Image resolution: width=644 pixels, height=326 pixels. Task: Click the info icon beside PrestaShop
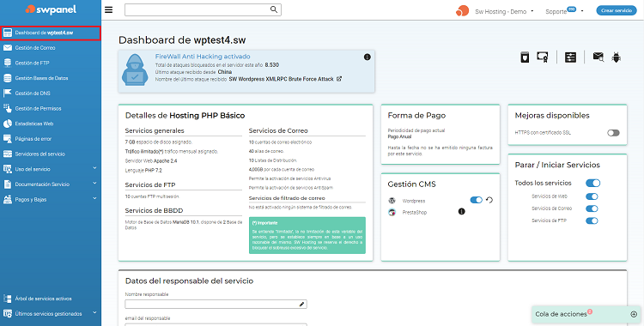462,212
